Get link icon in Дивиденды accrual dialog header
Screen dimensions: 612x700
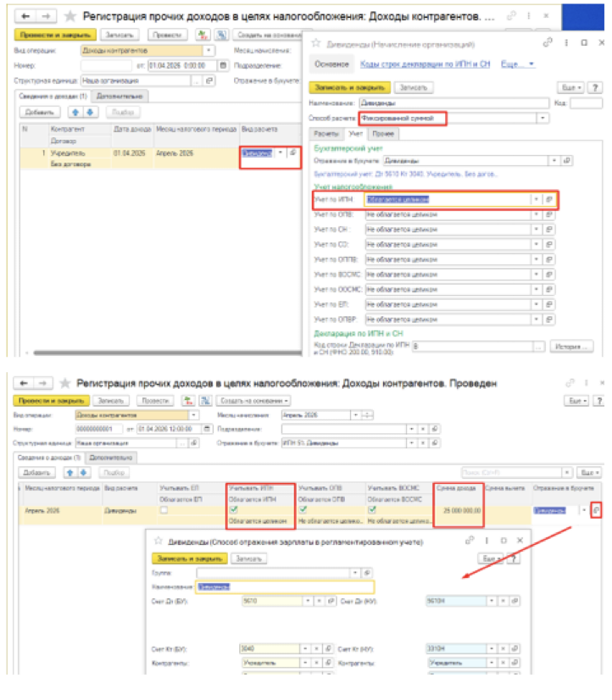point(548,42)
